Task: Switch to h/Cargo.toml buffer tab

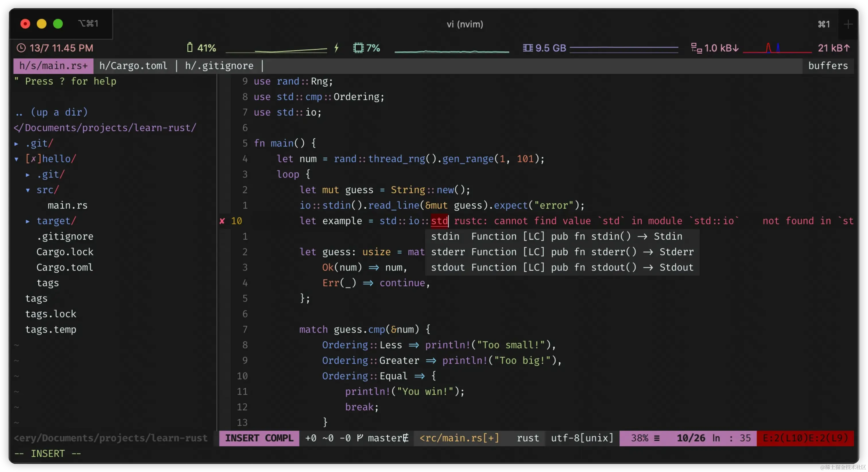Action: coord(133,66)
